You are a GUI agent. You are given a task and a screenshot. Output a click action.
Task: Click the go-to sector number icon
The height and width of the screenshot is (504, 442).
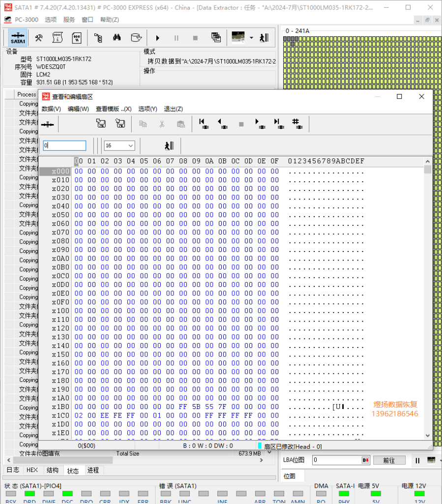coord(297,124)
